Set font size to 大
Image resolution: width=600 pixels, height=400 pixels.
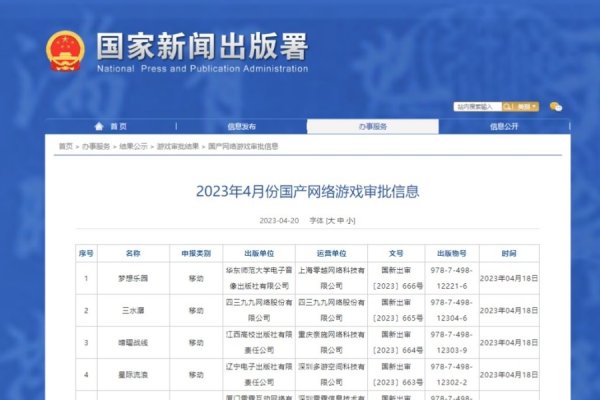pos(331,220)
